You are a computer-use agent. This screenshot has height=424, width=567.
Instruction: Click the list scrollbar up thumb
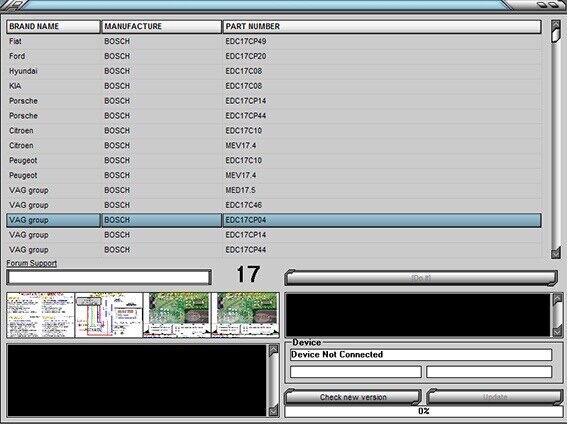pos(556,31)
